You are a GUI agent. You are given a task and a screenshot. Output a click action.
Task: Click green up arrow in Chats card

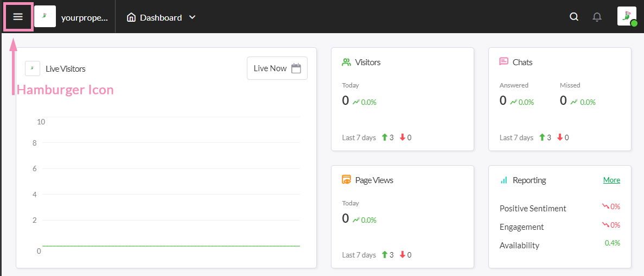(542, 137)
